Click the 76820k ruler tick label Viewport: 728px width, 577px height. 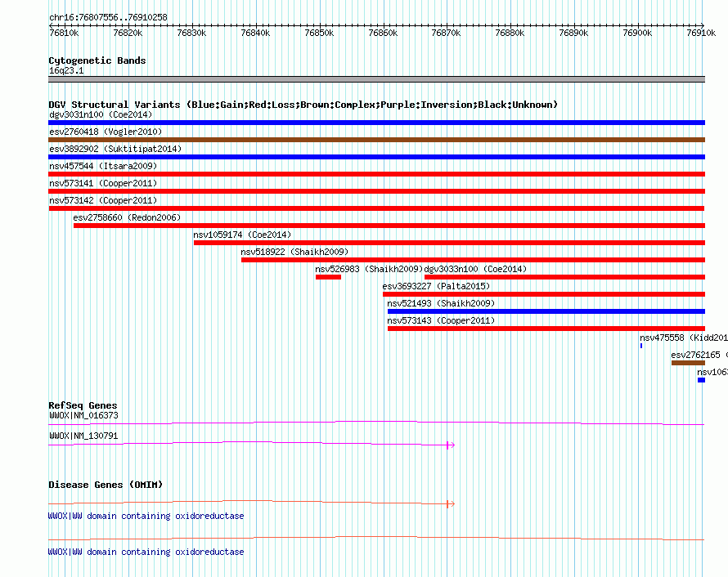point(128,33)
